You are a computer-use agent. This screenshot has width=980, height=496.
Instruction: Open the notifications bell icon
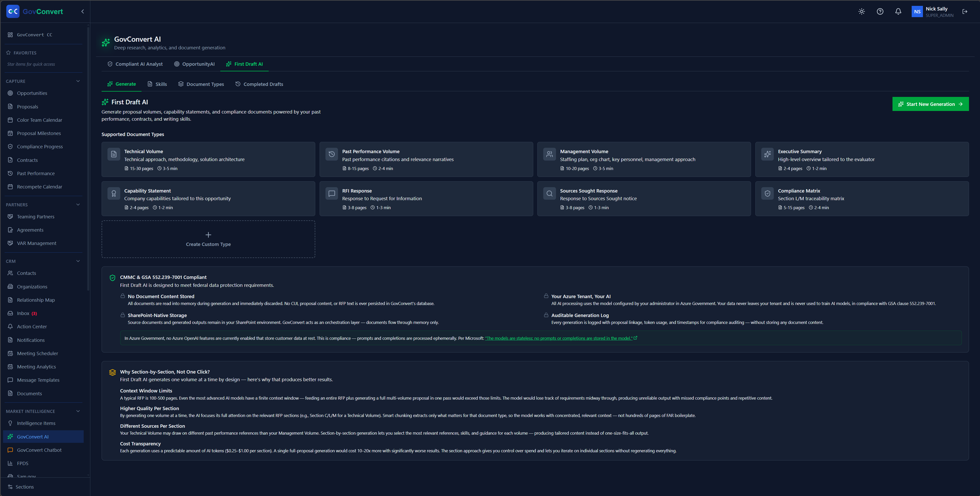[898, 12]
